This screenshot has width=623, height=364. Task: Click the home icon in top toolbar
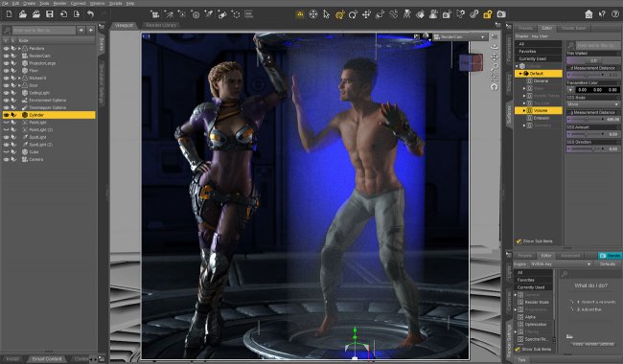click(x=588, y=14)
